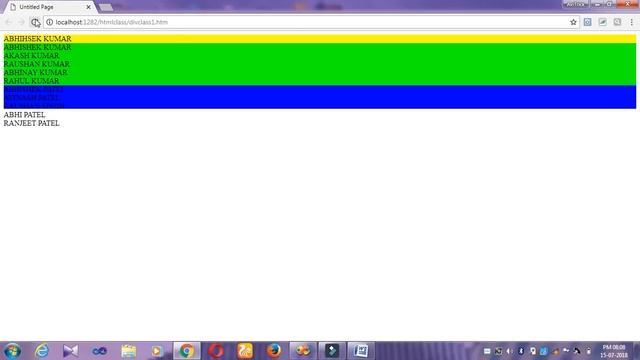The width and height of the screenshot is (640, 360).
Task: Open Chrome's three-dot menu
Action: click(x=631, y=22)
